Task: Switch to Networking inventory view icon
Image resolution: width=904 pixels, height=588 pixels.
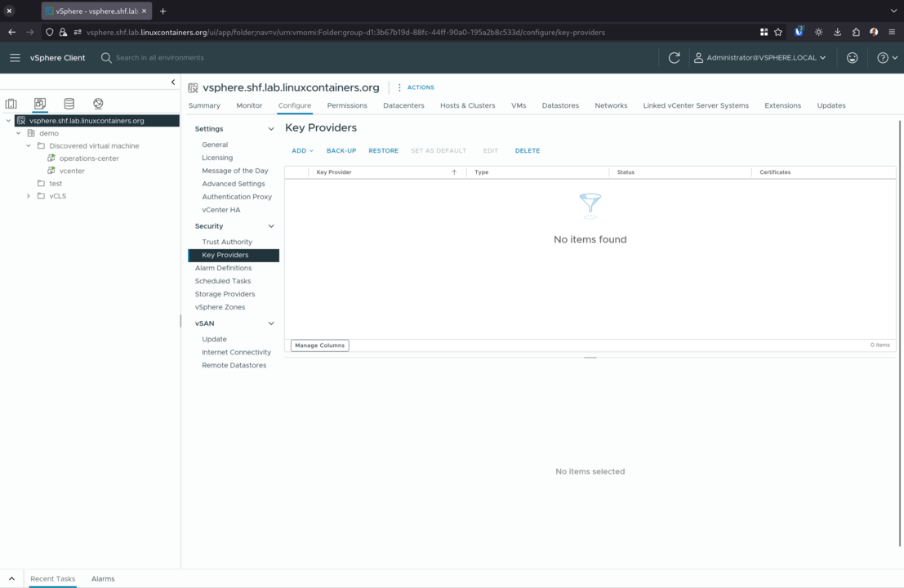Action: tap(98, 104)
